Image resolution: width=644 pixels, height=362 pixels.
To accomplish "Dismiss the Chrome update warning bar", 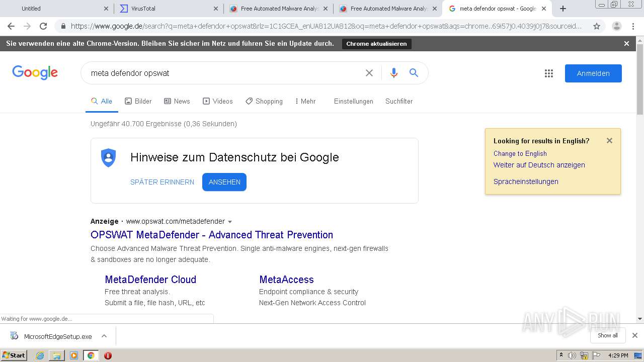I will pos(626,44).
